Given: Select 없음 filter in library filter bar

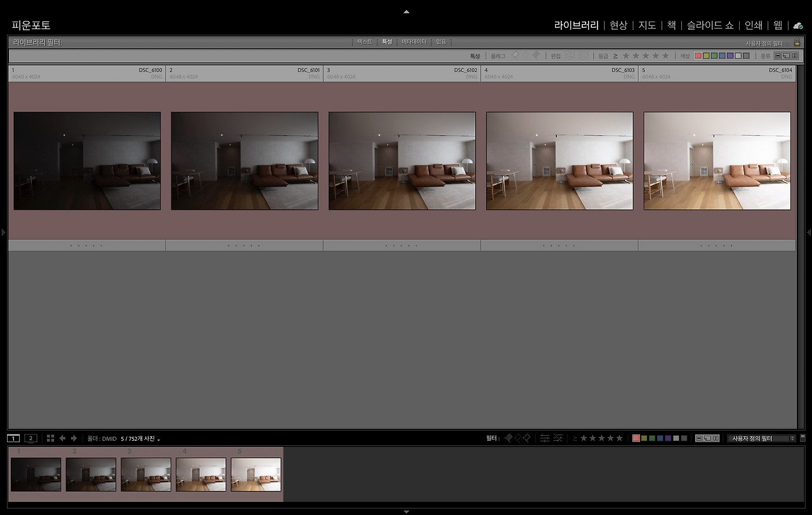Looking at the screenshot, I should click(441, 42).
